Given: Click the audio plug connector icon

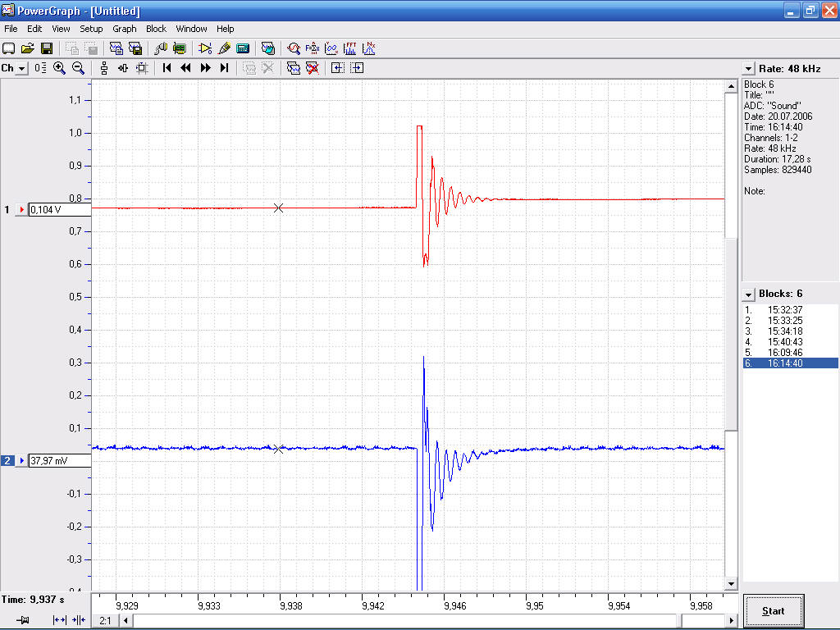Looking at the screenshot, I should 160,48.
